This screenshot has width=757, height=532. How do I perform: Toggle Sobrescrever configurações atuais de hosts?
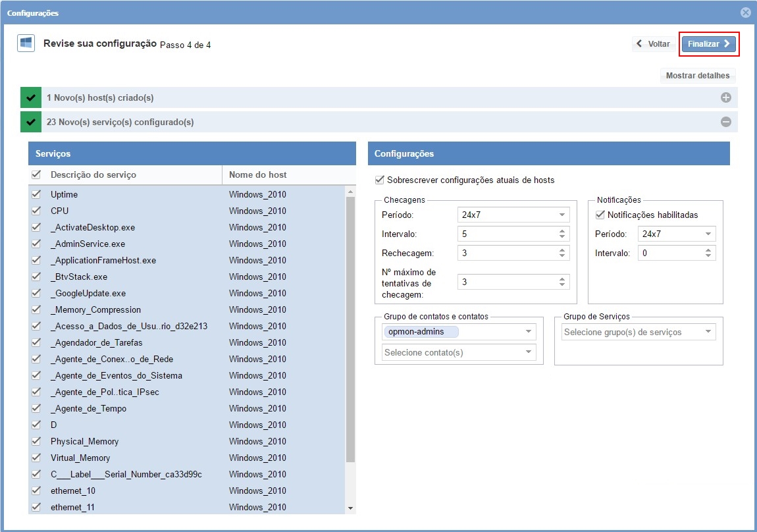pos(379,180)
